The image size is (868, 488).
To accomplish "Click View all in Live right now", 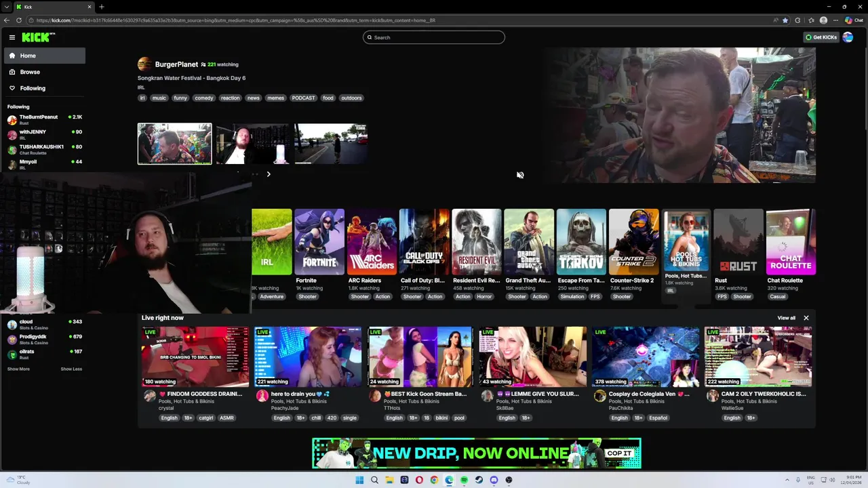I will [786, 318].
